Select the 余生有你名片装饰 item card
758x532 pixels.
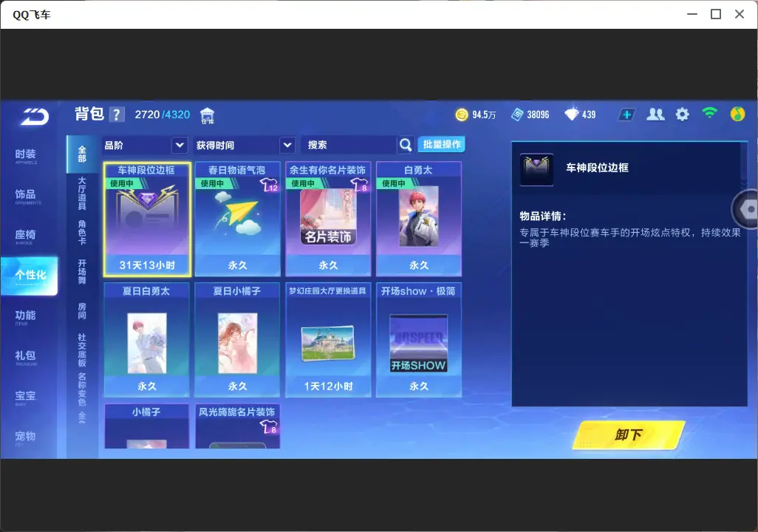(x=328, y=219)
